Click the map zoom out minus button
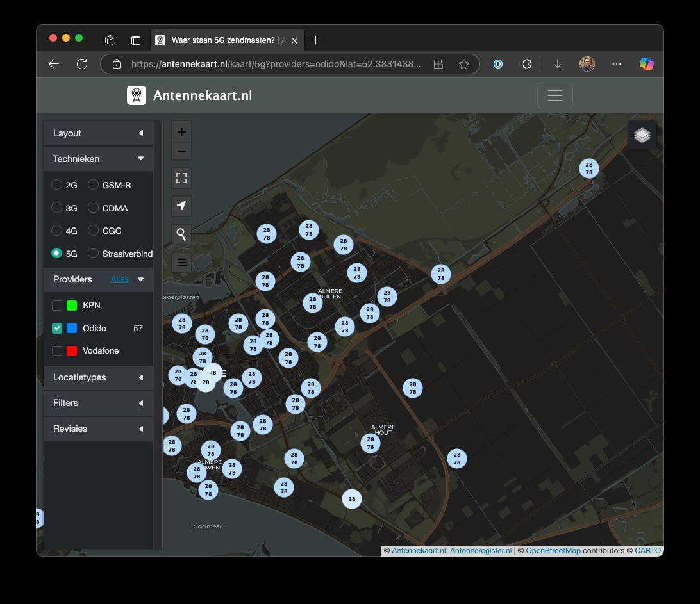This screenshot has width=700, height=604. pyautogui.click(x=181, y=152)
